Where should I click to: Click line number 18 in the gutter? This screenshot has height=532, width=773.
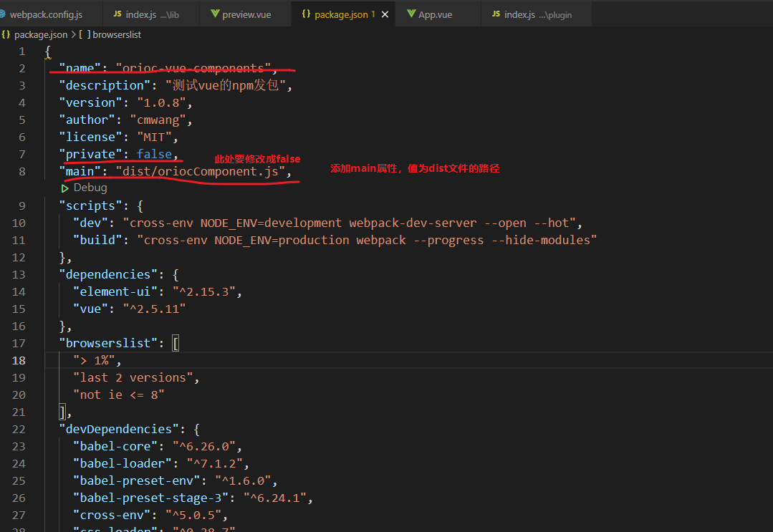click(x=19, y=361)
